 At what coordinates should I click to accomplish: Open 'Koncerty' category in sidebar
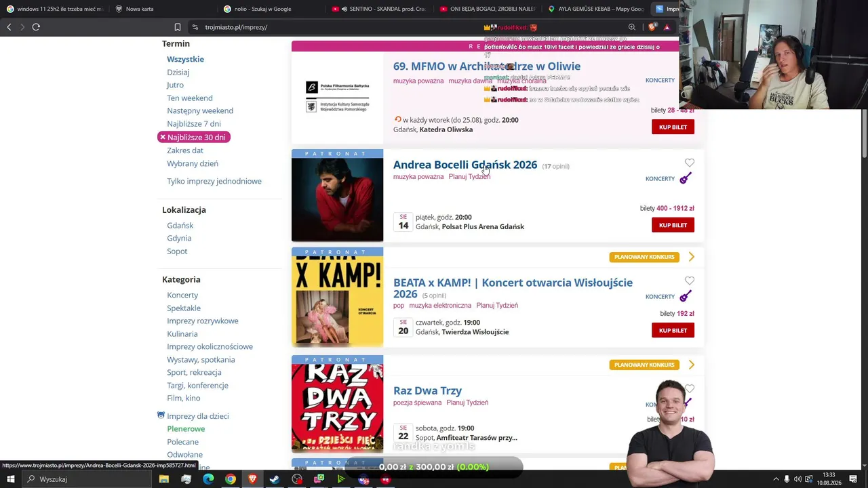click(182, 296)
